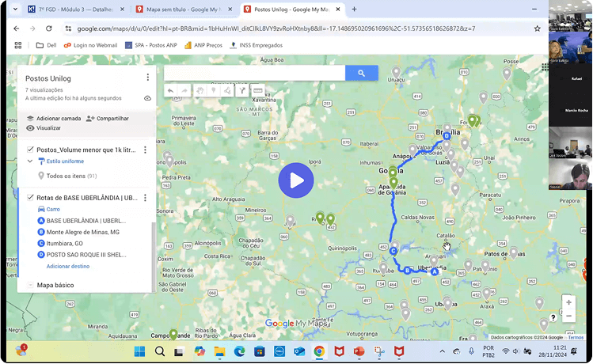Bookmark this page with the star icon
The image size is (593, 364).
click(537, 28)
